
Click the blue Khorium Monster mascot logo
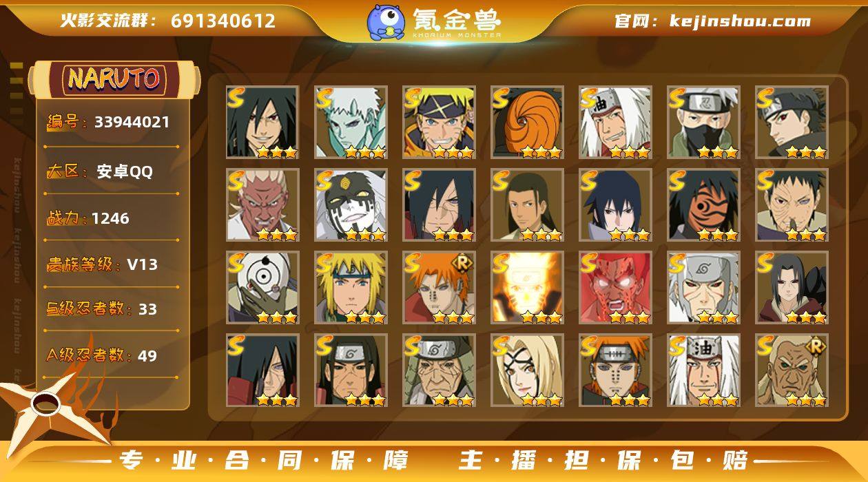pyautogui.click(x=386, y=22)
